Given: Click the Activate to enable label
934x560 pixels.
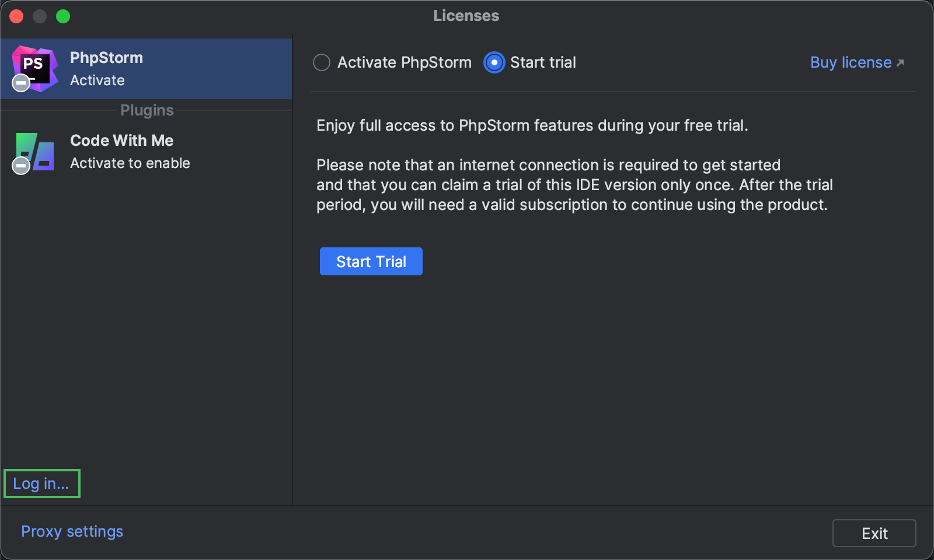Looking at the screenshot, I should 130,163.
